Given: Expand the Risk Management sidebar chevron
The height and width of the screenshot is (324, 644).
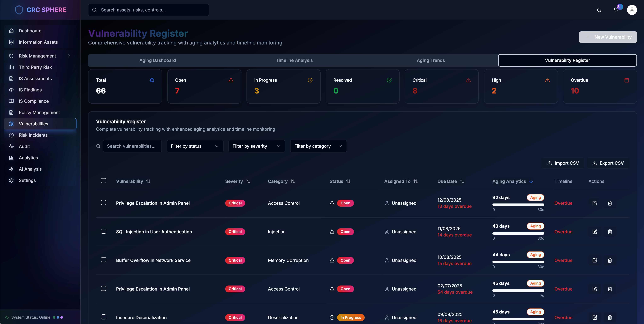Looking at the screenshot, I should 69,56.
